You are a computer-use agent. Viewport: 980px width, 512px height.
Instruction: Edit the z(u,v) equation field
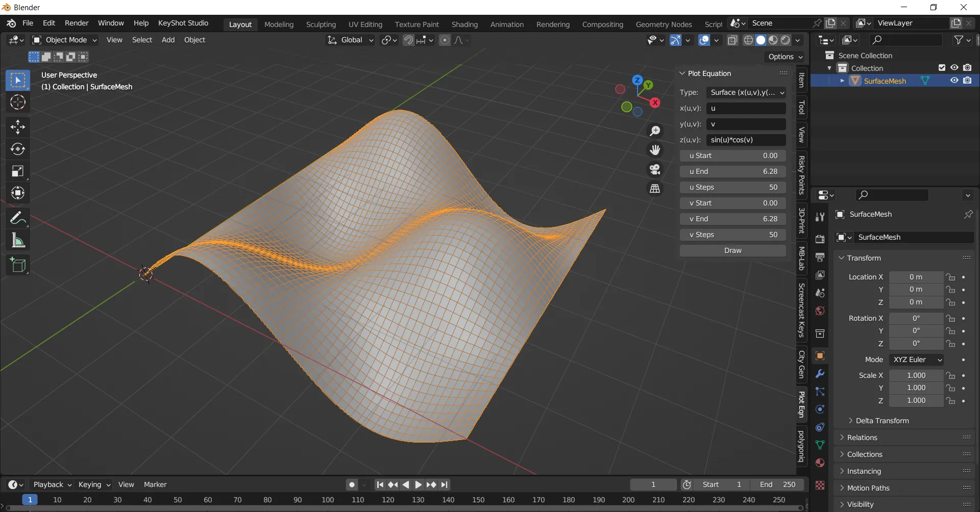[x=746, y=140]
